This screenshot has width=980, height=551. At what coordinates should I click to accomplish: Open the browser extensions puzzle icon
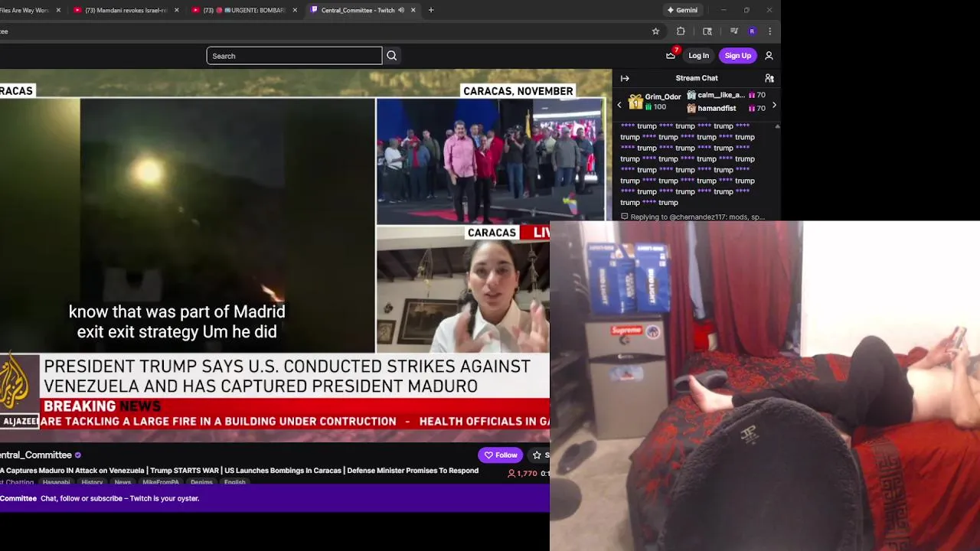coord(681,31)
